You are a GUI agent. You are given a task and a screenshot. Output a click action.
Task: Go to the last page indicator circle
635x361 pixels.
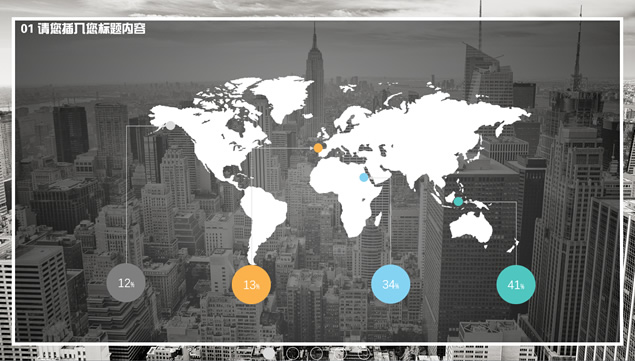(x=364, y=353)
